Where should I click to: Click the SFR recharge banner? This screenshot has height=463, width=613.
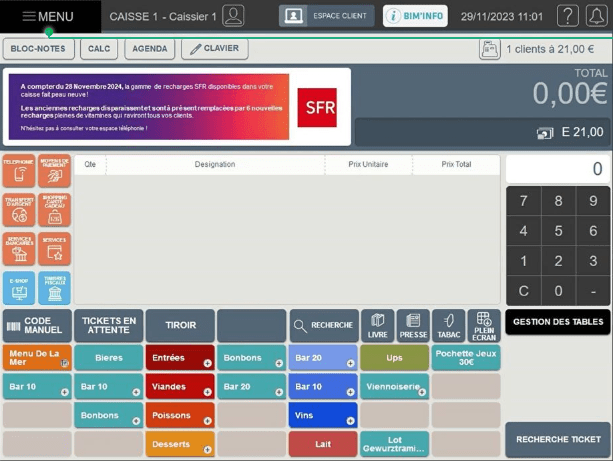(177, 107)
